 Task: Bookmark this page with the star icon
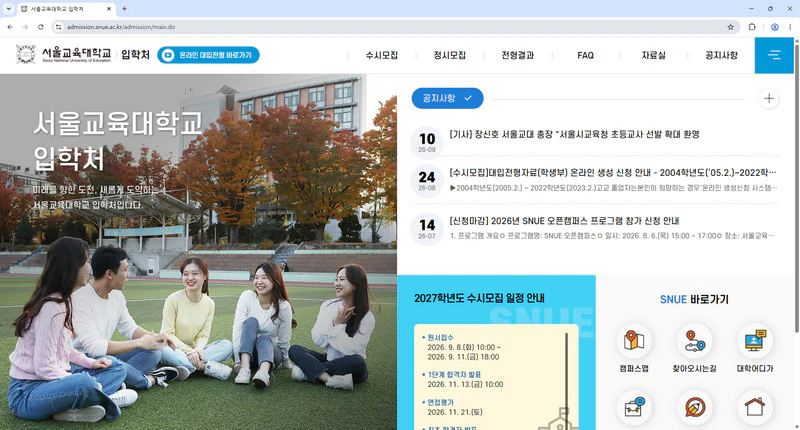[730, 27]
